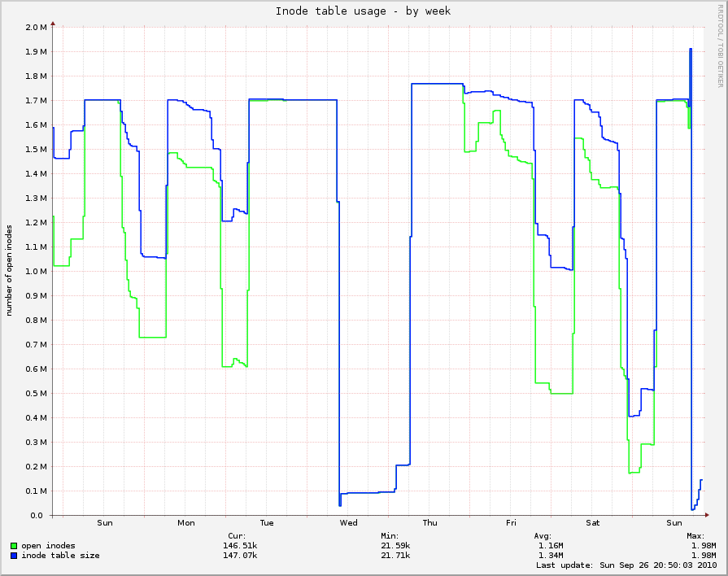The width and height of the screenshot is (728, 576).
Task: Click the blue spike peak near 1.9 M
Action: pyautogui.click(x=691, y=49)
